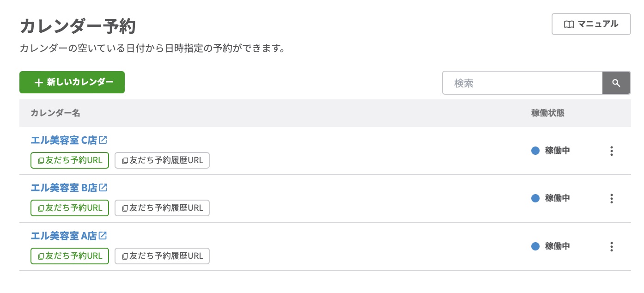The width and height of the screenshot is (644, 293).
Task: Copy 友だち予約履歴URL for エル美容室 A店
Action: (162, 256)
